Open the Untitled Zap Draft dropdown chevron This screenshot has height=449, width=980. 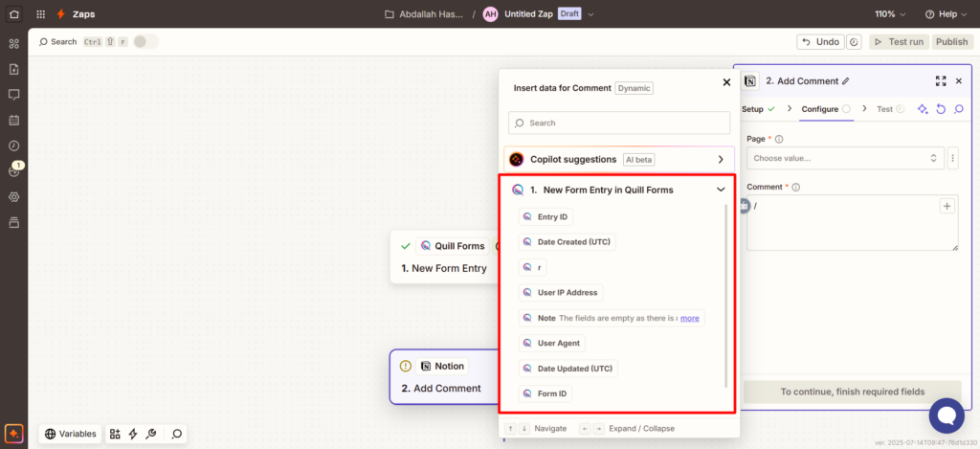point(591,14)
